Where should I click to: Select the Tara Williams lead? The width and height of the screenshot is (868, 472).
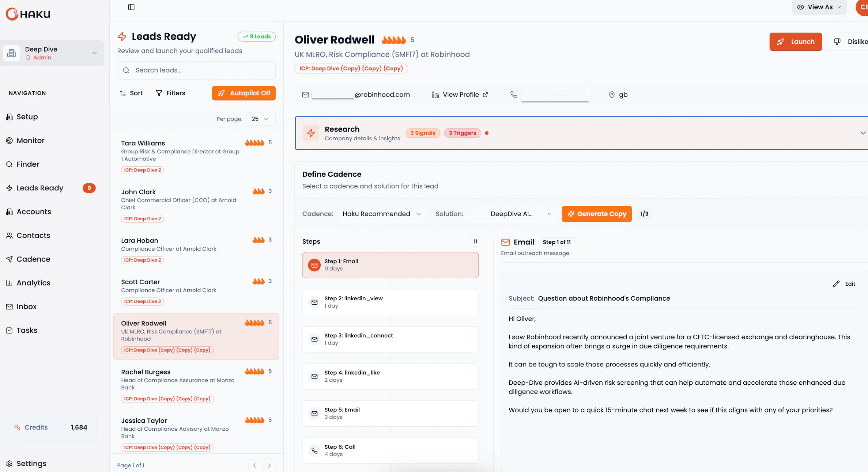pyautogui.click(x=196, y=156)
